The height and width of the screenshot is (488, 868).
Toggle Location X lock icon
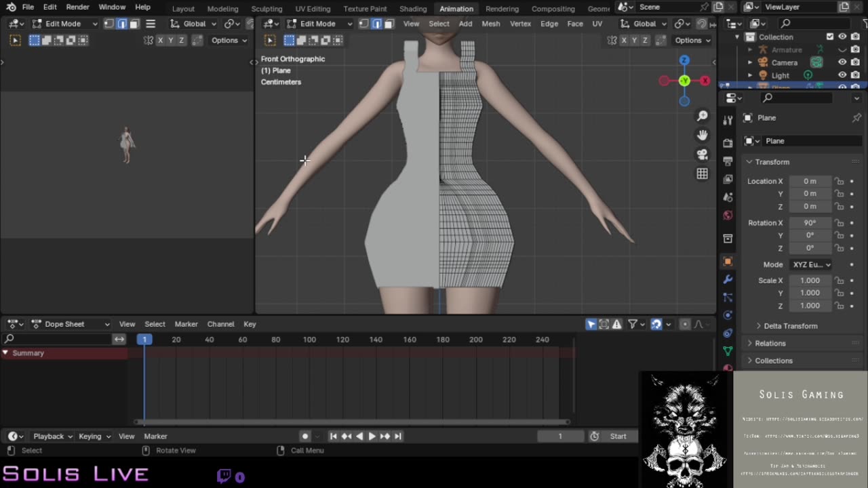click(840, 181)
